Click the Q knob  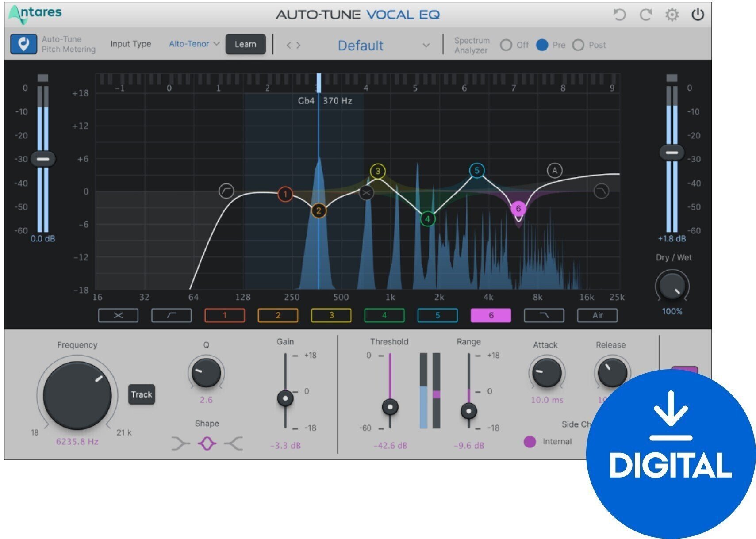[x=206, y=373]
